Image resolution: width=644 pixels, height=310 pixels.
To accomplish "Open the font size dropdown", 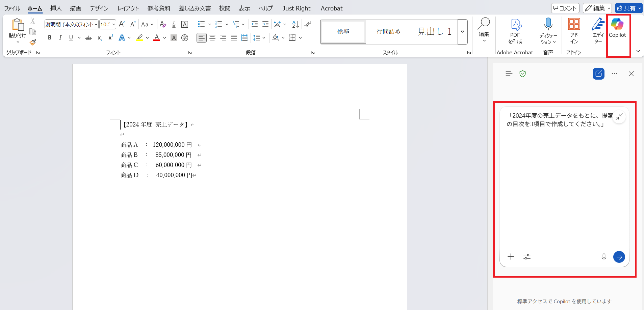I will click(x=113, y=24).
